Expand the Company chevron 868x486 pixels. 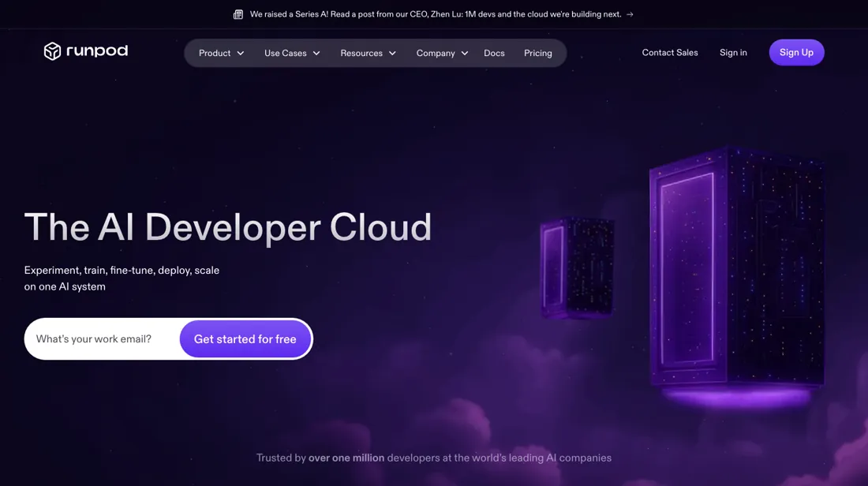click(465, 53)
